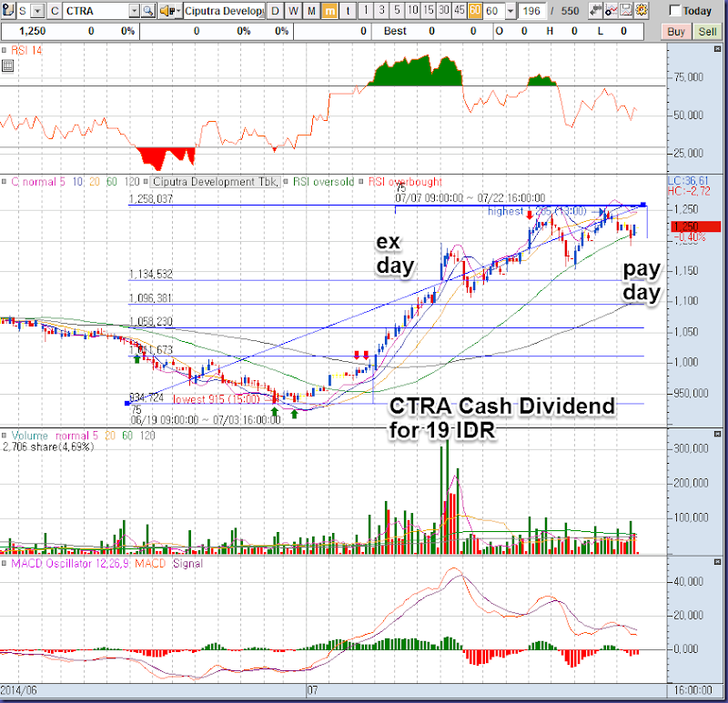728x703 pixels.
Task: Enable the Today checkbox
Action: [674, 10]
